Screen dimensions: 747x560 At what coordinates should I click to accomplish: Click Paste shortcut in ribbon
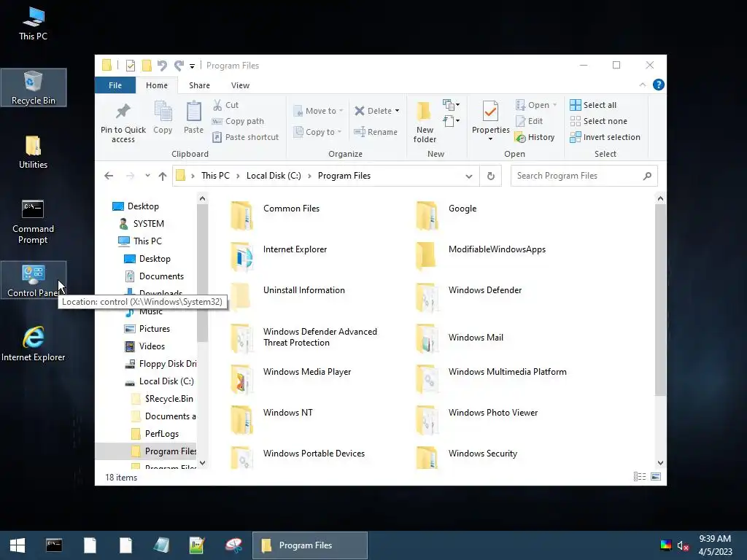245,137
